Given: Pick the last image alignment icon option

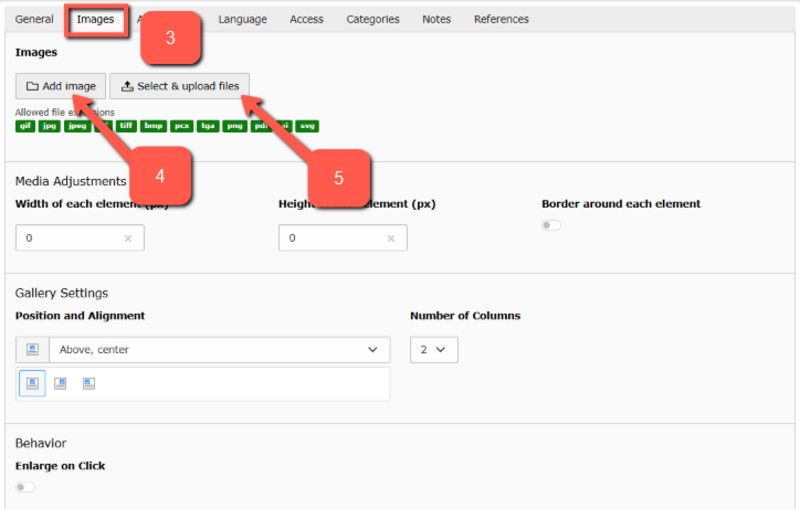Looking at the screenshot, I should [88, 383].
